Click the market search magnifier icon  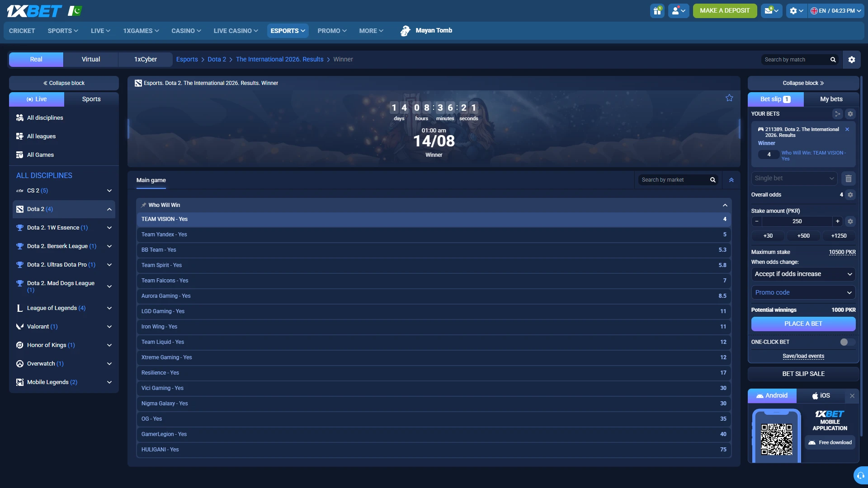713,180
